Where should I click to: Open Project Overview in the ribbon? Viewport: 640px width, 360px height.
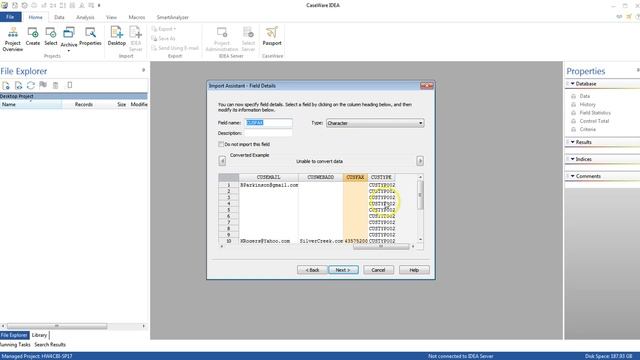pyautogui.click(x=13, y=39)
